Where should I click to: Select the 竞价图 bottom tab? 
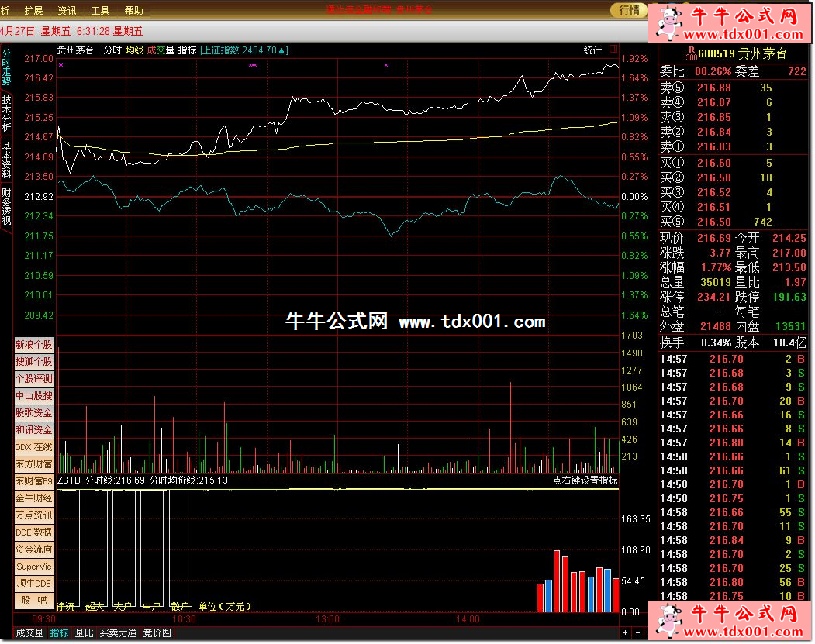157,633
